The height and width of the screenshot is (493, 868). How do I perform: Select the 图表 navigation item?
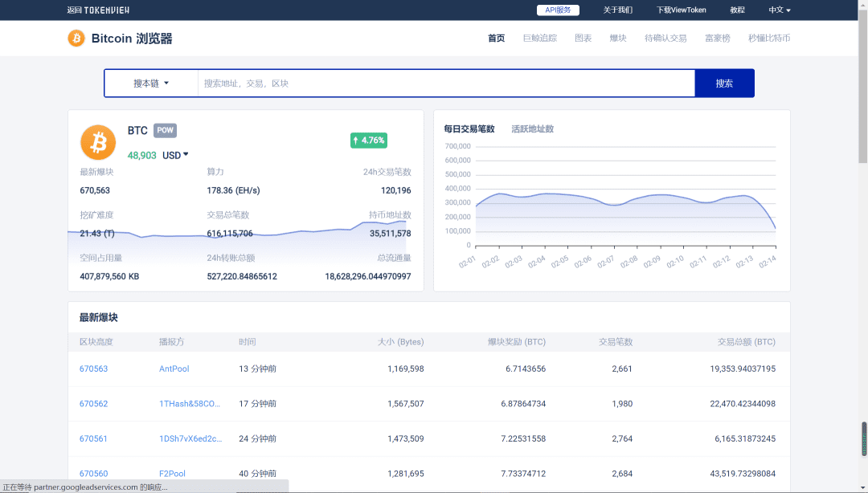pyautogui.click(x=583, y=39)
